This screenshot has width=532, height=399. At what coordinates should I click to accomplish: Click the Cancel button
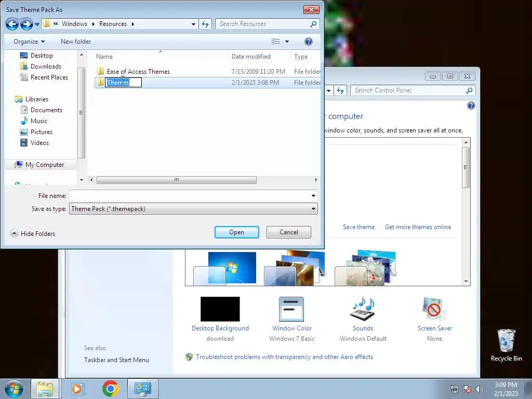[289, 232]
